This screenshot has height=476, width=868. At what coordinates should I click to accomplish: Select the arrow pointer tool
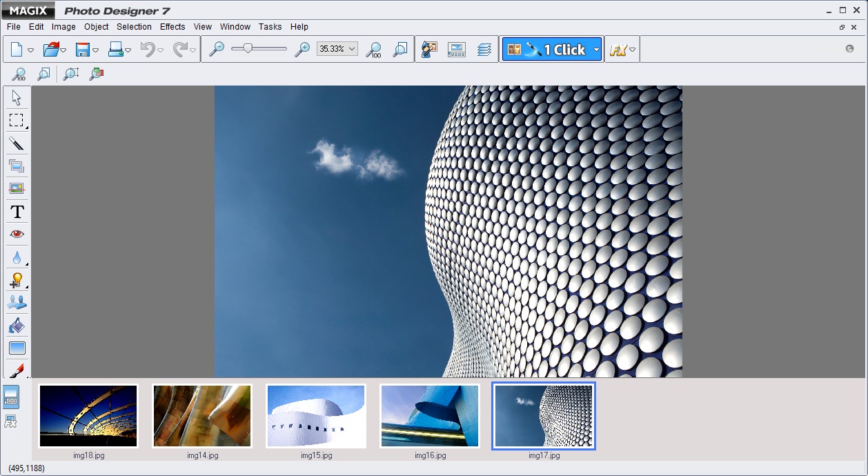[x=17, y=98]
